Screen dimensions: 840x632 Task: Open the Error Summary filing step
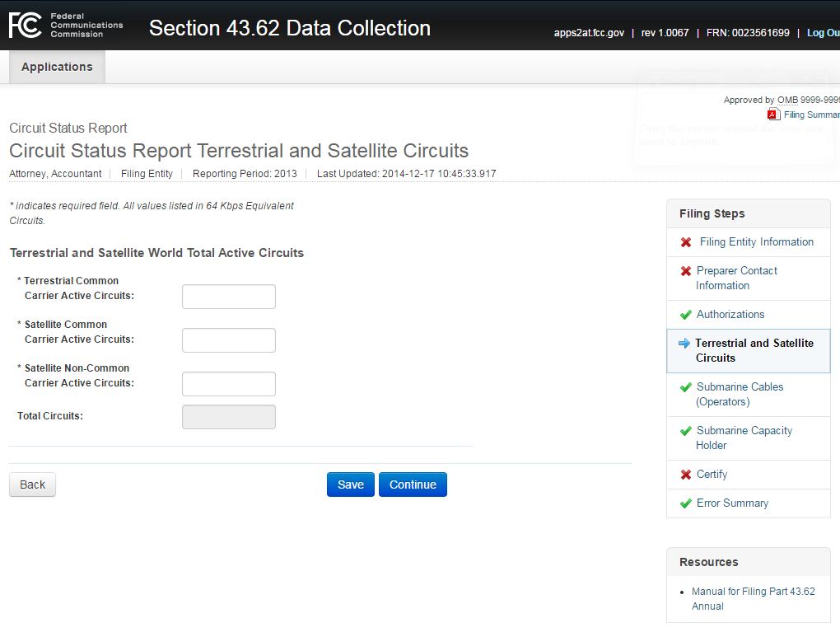click(x=732, y=503)
